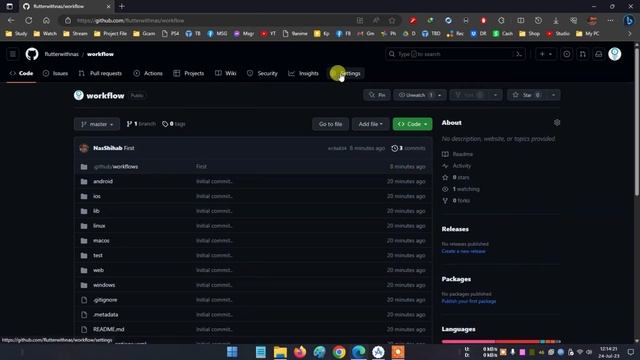This screenshot has width=640, height=360.
Task: Open the master branch dropdown
Action: click(x=97, y=124)
